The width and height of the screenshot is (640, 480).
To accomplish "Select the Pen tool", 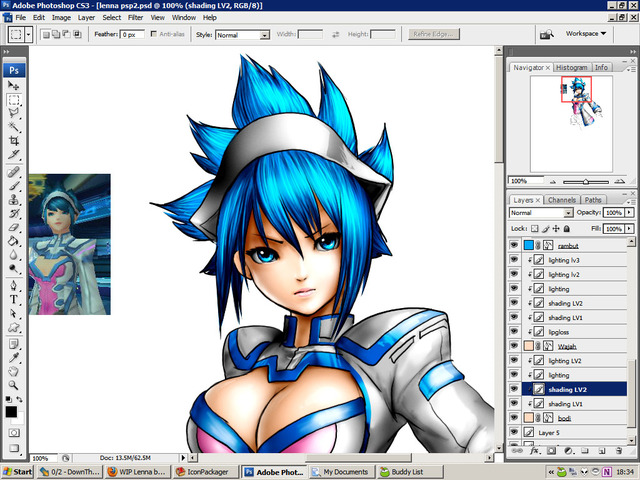I will point(13,285).
